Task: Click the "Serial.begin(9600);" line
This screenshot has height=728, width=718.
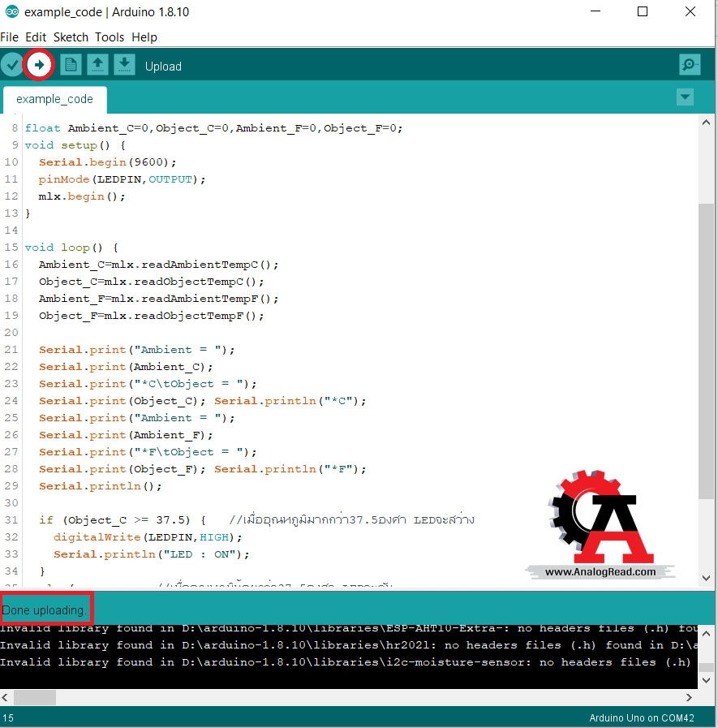Action: pyautogui.click(x=108, y=162)
